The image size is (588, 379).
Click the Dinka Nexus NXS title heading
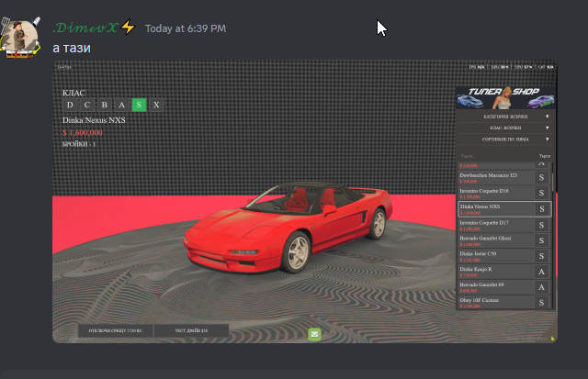click(x=94, y=120)
